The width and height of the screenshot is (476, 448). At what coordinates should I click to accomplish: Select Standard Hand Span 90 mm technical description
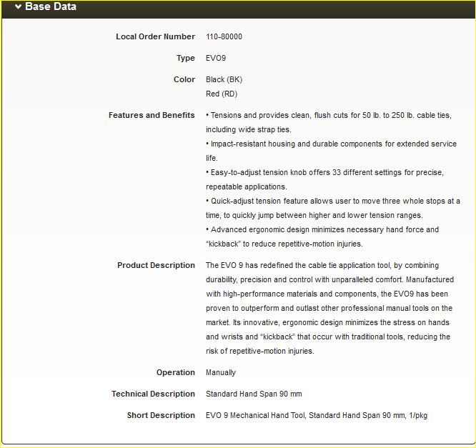254,394
